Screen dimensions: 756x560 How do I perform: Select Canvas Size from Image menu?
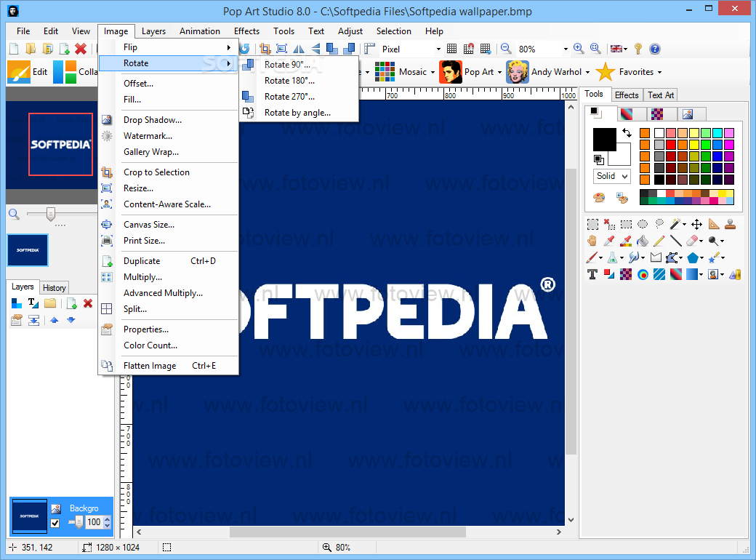tap(168, 225)
